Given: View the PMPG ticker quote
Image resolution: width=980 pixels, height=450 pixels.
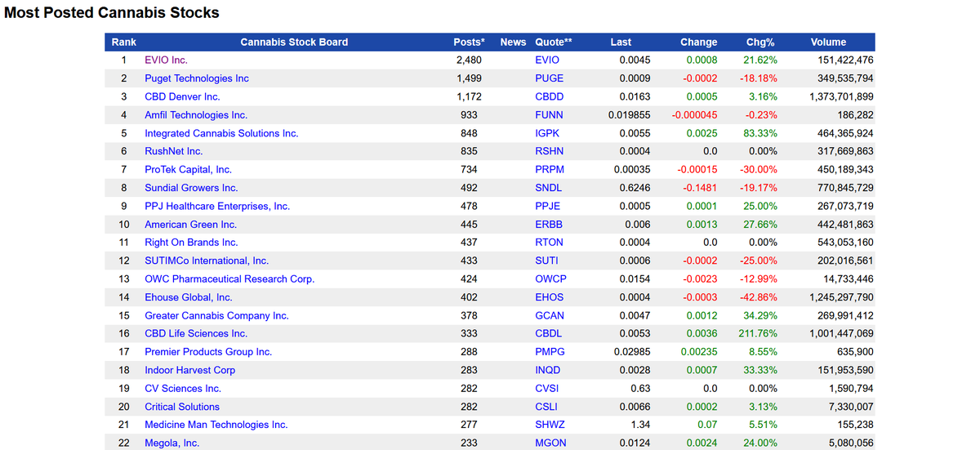Looking at the screenshot, I should [x=550, y=352].
